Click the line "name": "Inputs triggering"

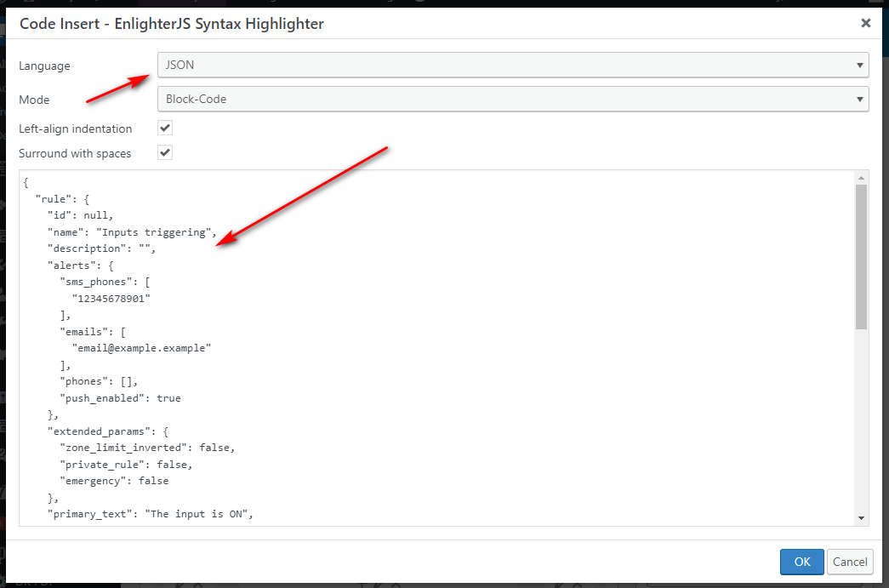(x=132, y=232)
